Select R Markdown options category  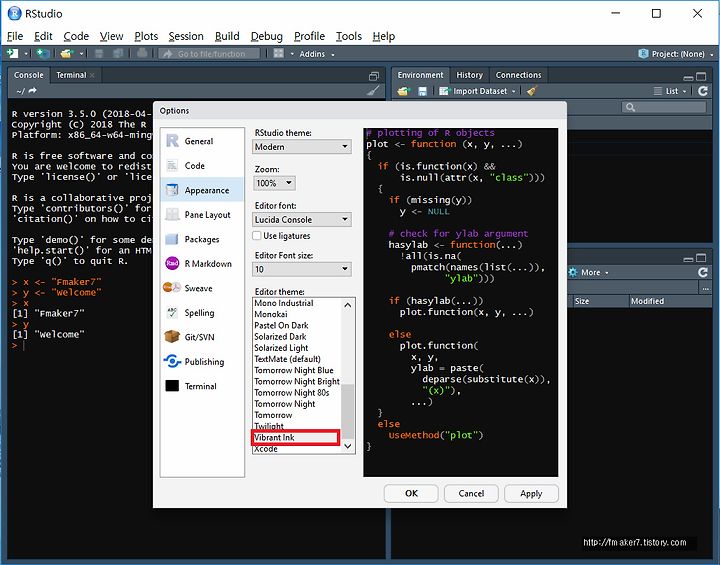(x=202, y=263)
